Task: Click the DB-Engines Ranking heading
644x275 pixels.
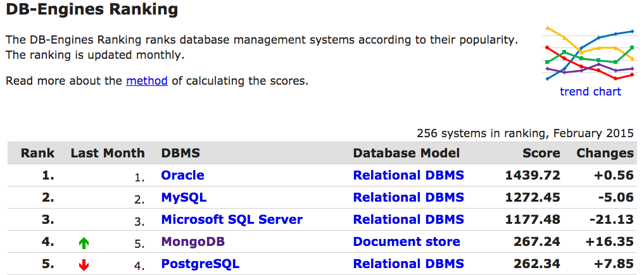Action: [92, 9]
